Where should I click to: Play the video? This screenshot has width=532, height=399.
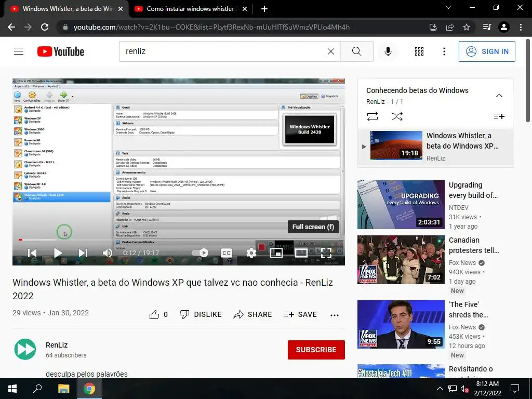pyautogui.click(x=58, y=253)
